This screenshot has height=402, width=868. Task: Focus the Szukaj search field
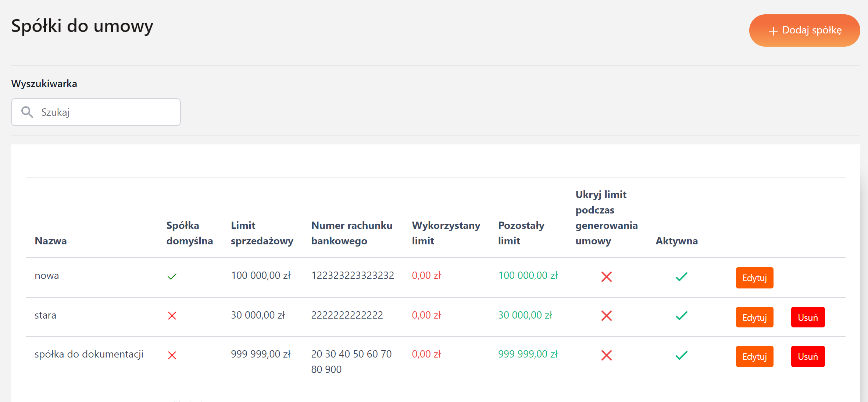[x=107, y=112]
